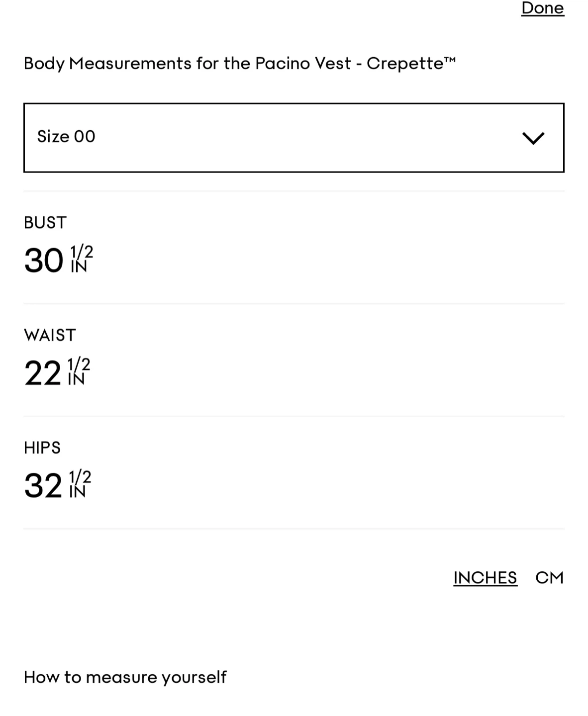Switch units to CM

[549, 577]
